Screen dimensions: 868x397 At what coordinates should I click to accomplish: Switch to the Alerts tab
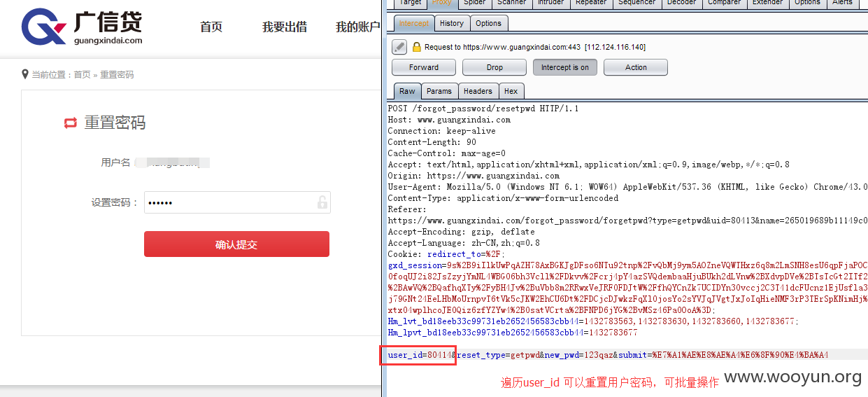(843, 3)
